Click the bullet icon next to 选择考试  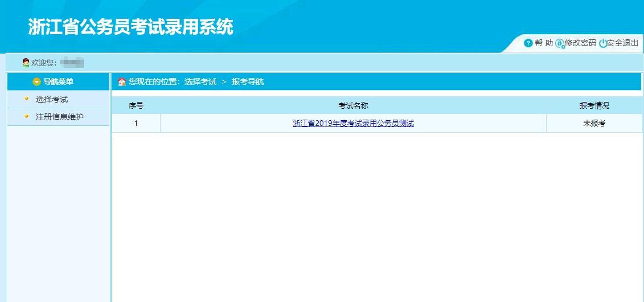point(26,99)
